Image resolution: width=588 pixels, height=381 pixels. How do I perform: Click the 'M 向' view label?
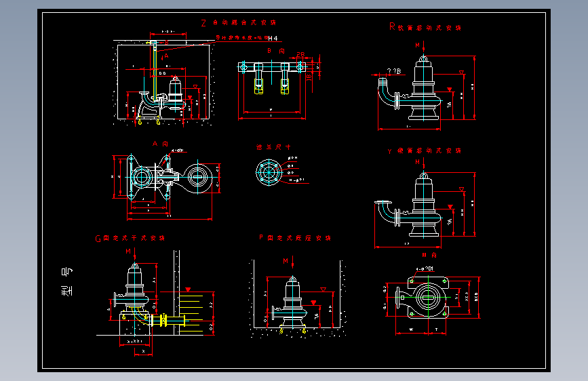[429, 255]
